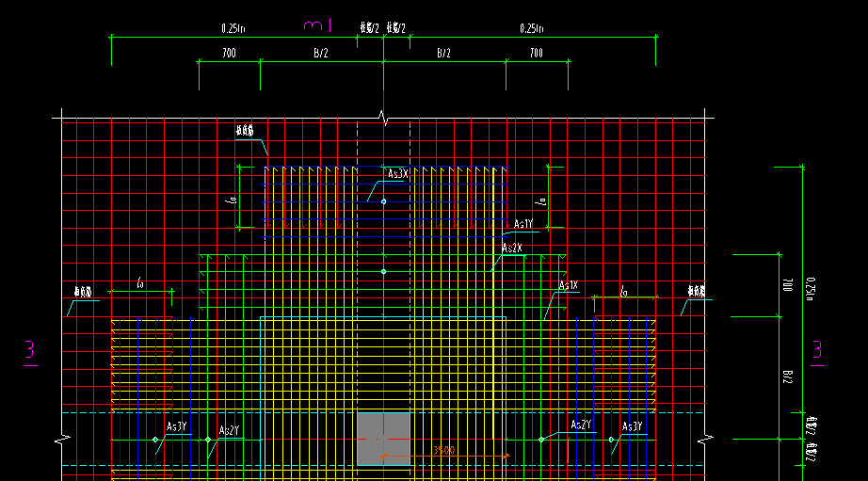Select the orange 3800 dimension text
Viewport: 868px width, 481px height.
coord(443,451)
